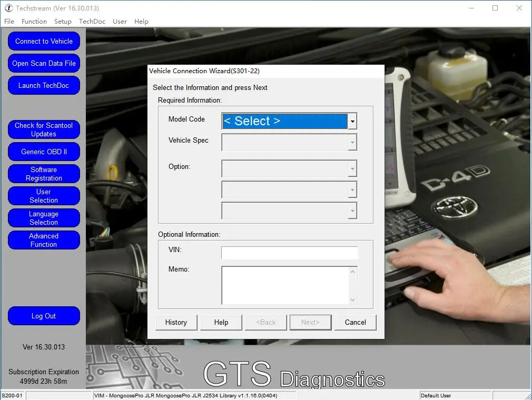Click the window resize grip corner
532x400 pixels.
(x=528, y=396)
